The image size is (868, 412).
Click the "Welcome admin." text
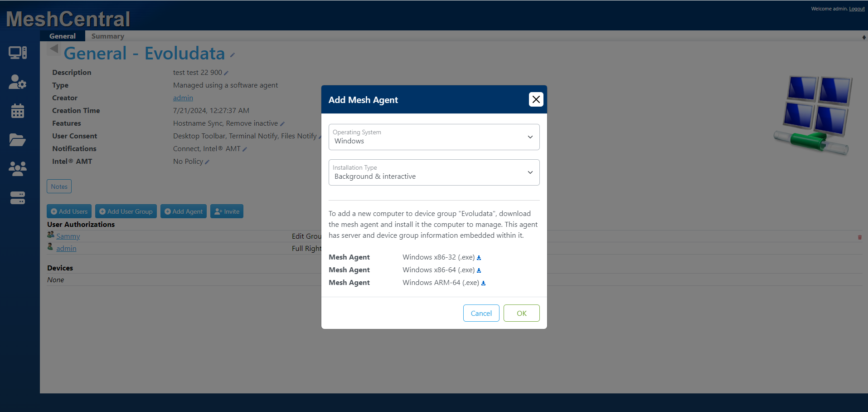829,9
